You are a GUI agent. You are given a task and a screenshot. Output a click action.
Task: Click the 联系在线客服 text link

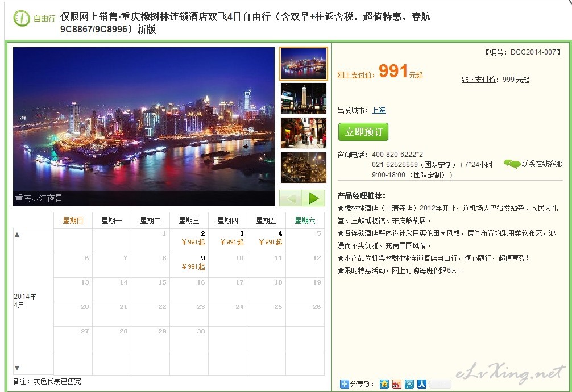[x=542, y=164]
